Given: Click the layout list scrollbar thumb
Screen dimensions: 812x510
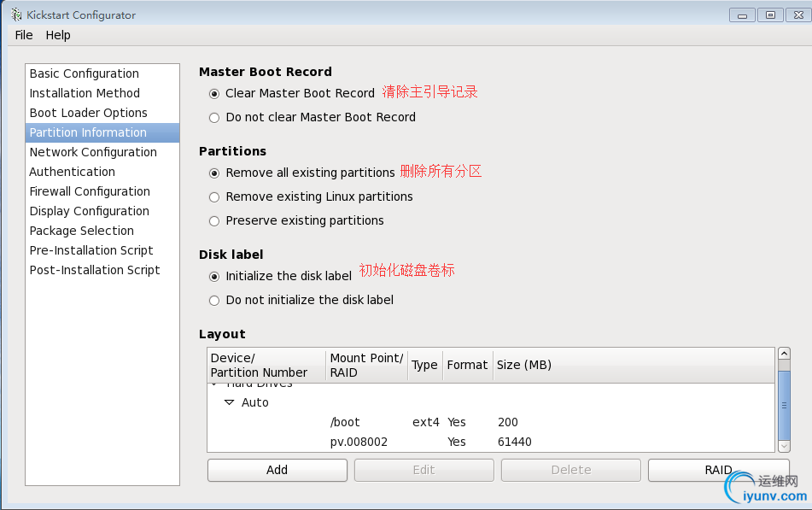Looking at the screenshot, I should tap(784, 405).
